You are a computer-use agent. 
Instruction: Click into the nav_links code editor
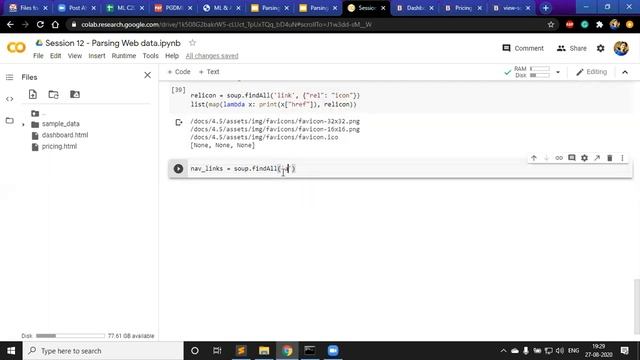[x=408, y=169]
